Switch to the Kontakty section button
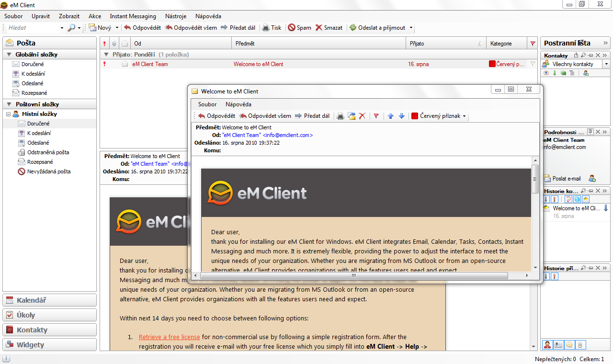The image size is (613, 364). 49,330
